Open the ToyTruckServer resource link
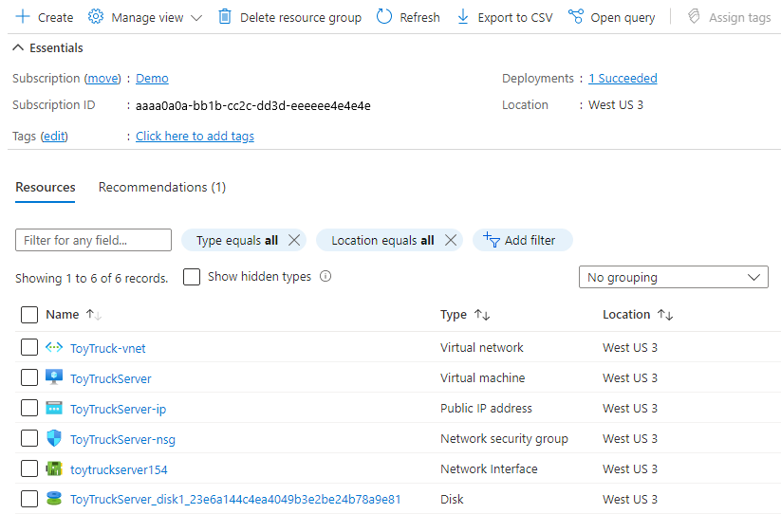The image size is (781, 532). point(111,378)
